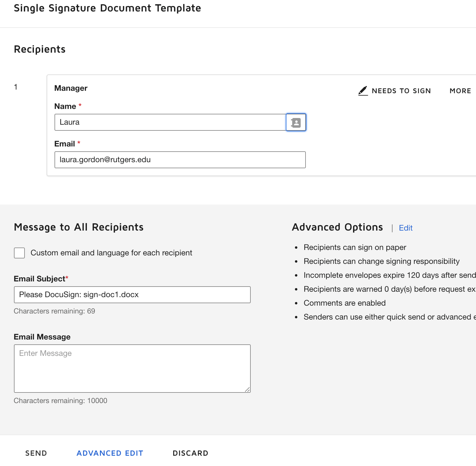This screenshot has width=476, height=466.
Task: Edit the Advanced Options settings
Action: (x=406, y=228)
